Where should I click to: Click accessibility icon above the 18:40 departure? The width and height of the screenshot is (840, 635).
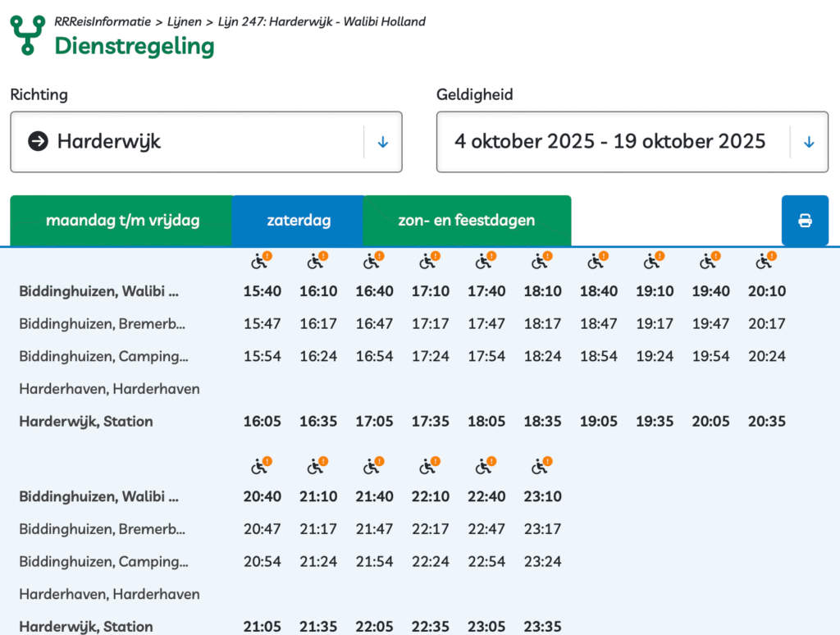point(596,262)
